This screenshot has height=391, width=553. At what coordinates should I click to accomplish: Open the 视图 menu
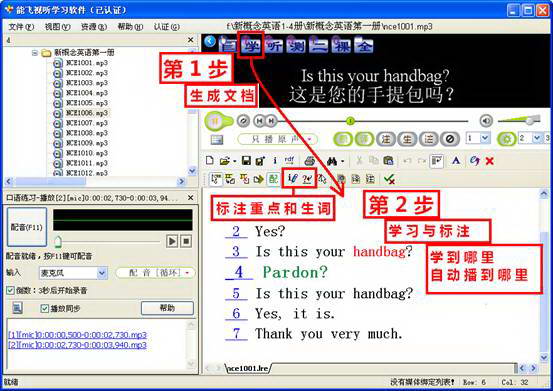coord(57,27)
